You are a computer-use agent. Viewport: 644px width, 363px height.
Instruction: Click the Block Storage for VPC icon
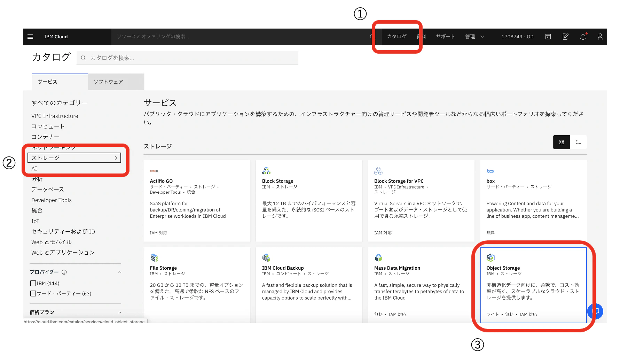pyautogui.click(x=378, y=171)
